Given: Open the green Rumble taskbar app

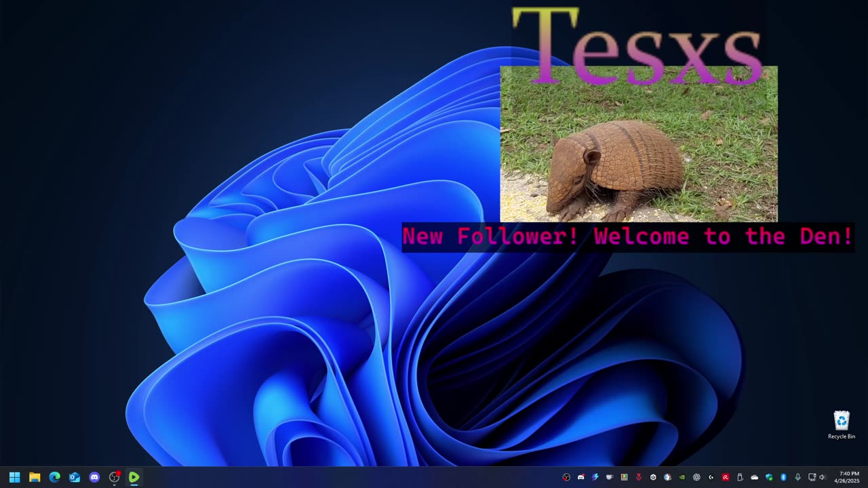Looking at the screenshot, I should 134,477.
